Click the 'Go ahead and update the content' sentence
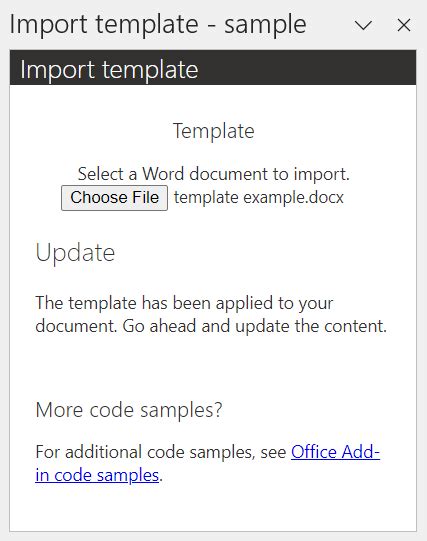The height and width of the screenshot is (541, 427). coord(255,326)
